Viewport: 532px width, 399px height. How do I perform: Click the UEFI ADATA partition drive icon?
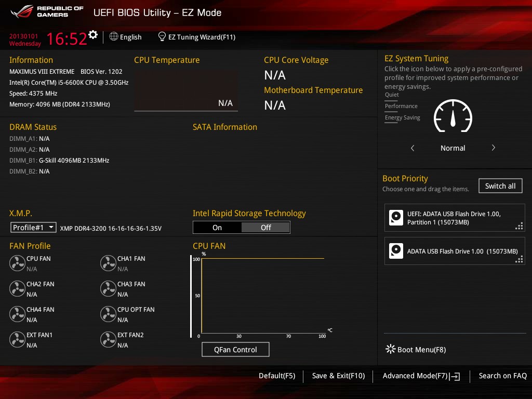pos(396,218)
